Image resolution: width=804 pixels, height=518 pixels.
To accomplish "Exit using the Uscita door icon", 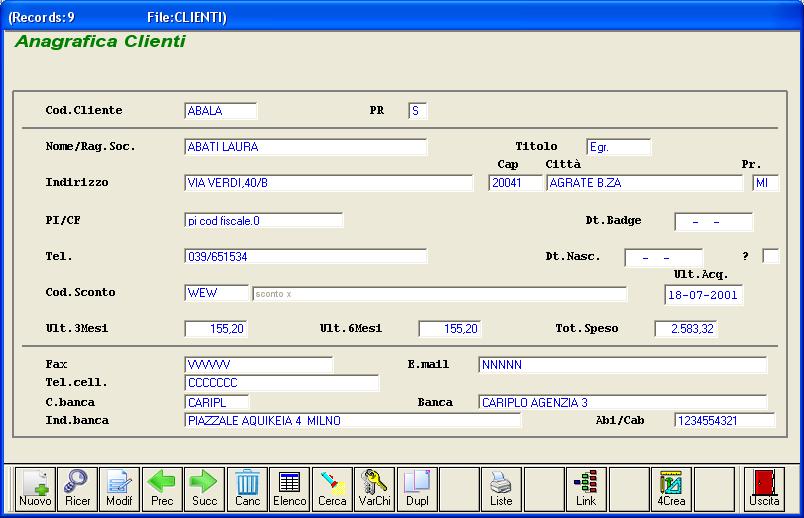I will coord(764,489).
